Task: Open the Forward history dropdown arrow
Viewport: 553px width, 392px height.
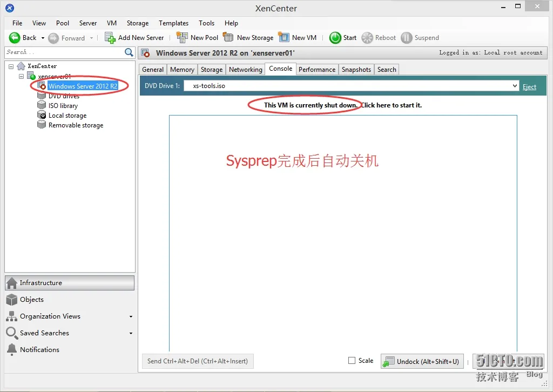Action: 91,38
